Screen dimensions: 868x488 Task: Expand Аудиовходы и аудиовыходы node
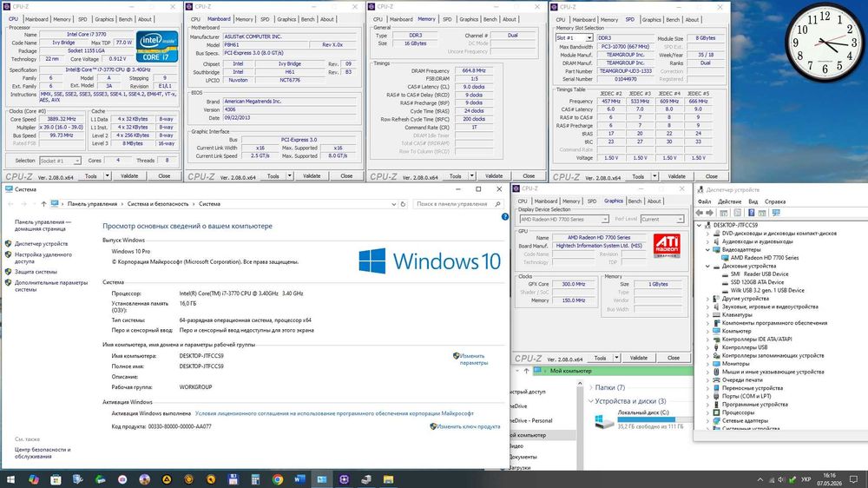pyautogui.click(x=707, y=241)
